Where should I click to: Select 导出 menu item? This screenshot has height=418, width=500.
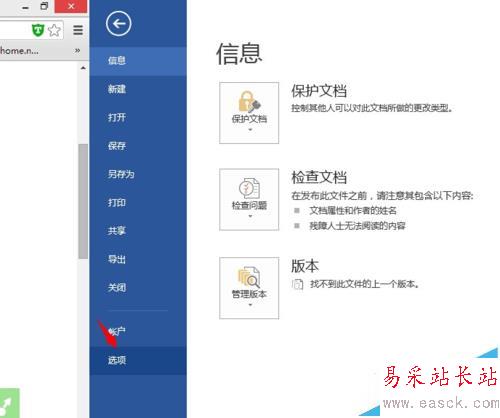tap(138, 259)
